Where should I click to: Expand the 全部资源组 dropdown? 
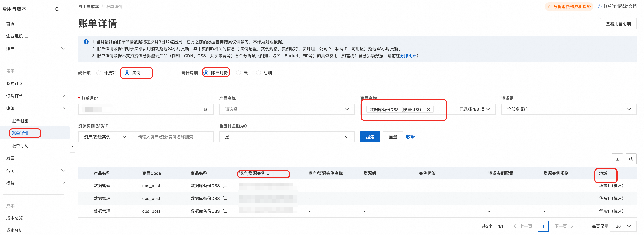tap(569, 109)
